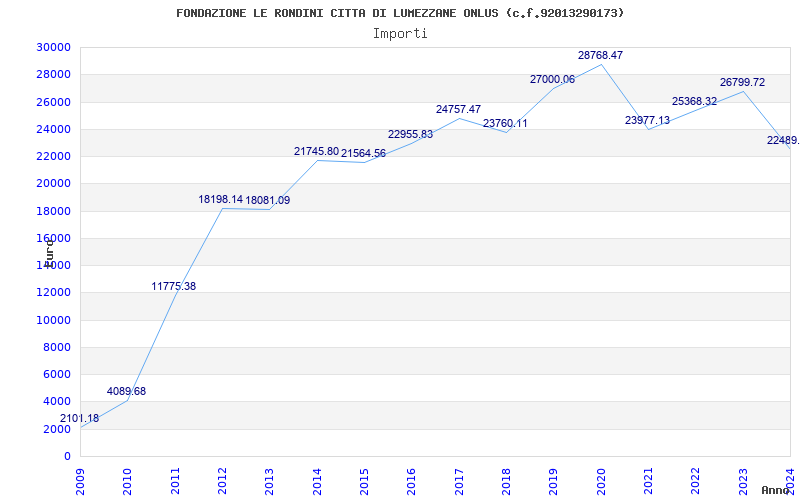Click x-axis year 2014
Viewport: 800px width, 500px height.
coord(317,481)
